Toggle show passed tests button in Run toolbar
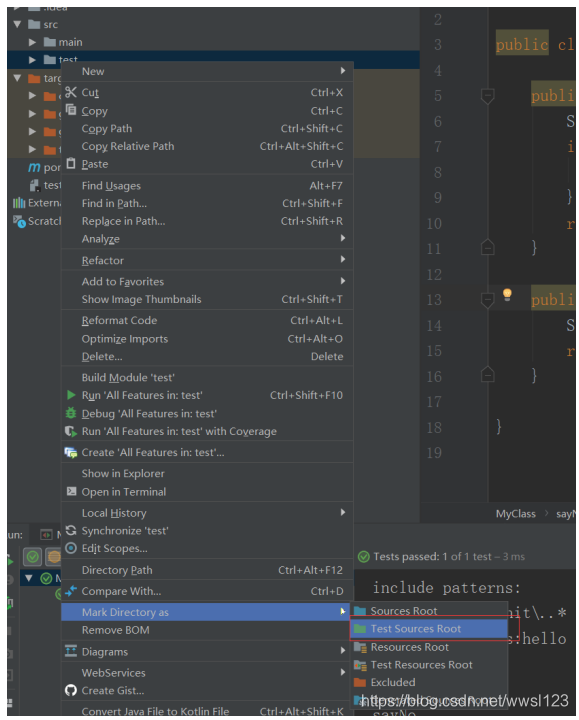579x720 pixels. (x=33, y=557)
